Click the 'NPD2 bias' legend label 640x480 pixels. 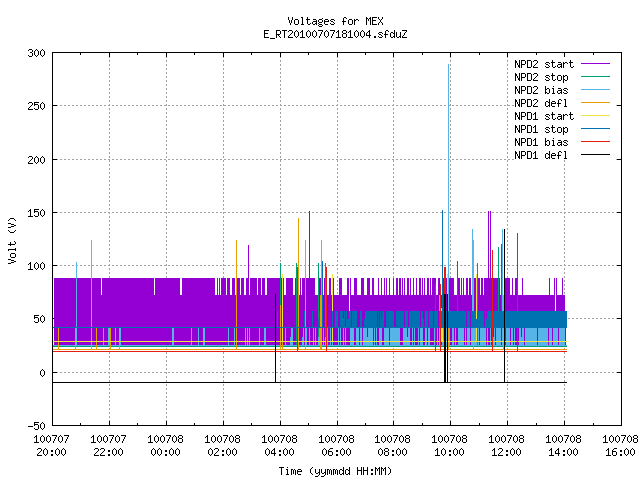[541, 90]
